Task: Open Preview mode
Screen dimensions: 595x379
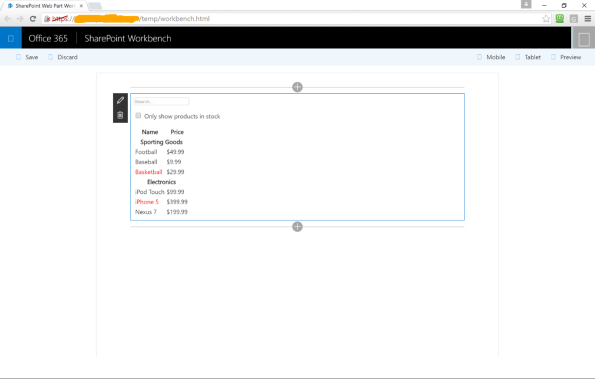Action: pos(566,57)
